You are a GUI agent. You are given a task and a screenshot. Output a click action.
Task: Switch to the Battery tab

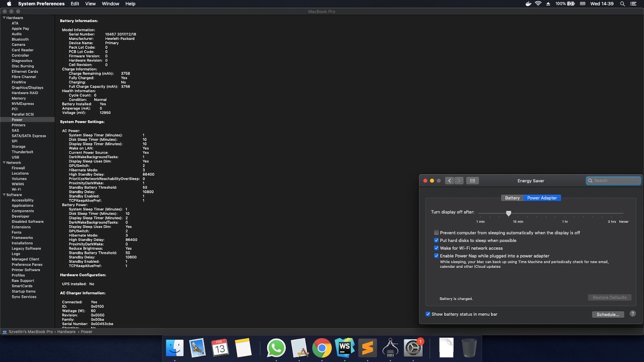[x=512, y=198]
